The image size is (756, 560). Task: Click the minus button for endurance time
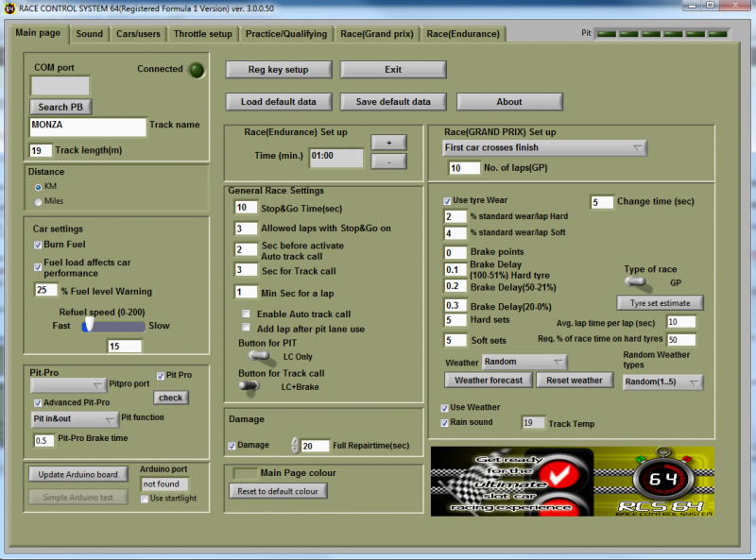(387, 161)
